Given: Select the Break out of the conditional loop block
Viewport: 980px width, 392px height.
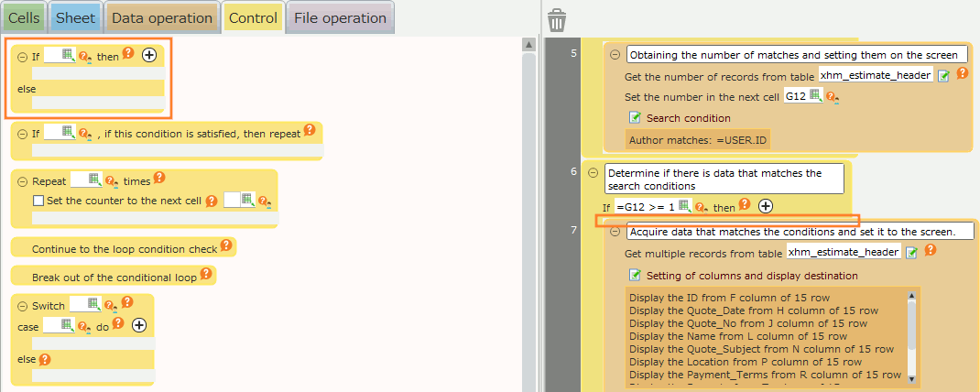Looking at the screenshot, I should tap(105, 275).
